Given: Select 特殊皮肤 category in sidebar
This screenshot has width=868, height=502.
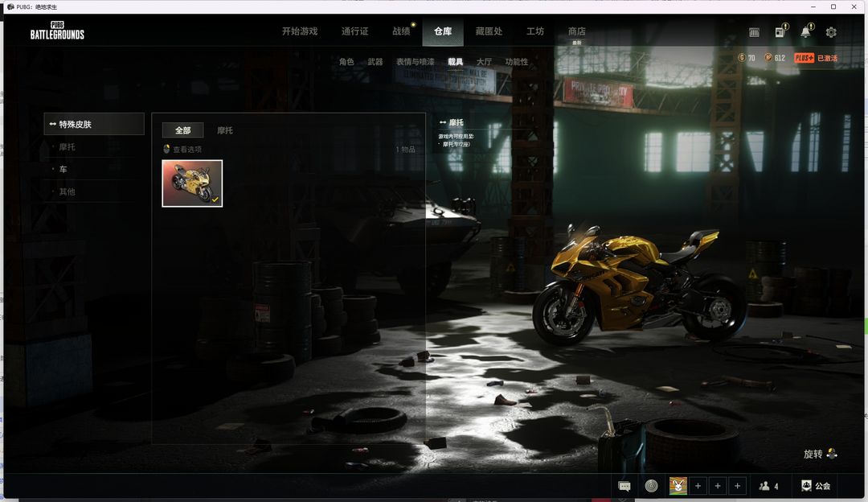Looking at the screenshot, I should pos(75,124).
